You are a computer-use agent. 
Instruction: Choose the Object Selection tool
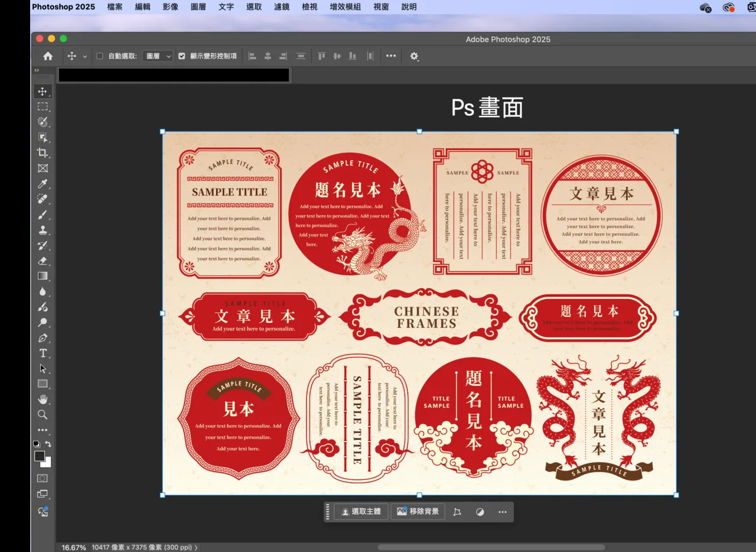coord(43,138)
